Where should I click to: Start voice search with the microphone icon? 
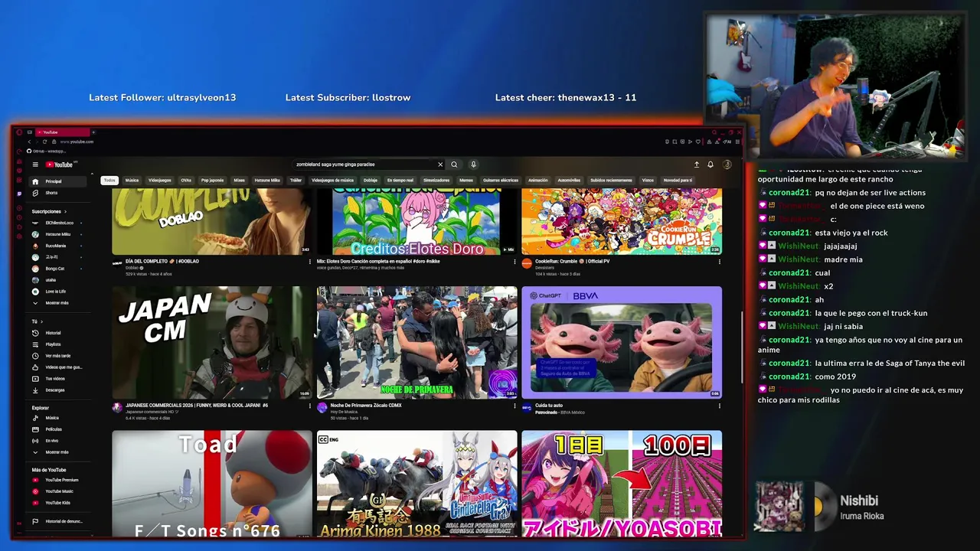pyautogui.click(x=473, y=165)
